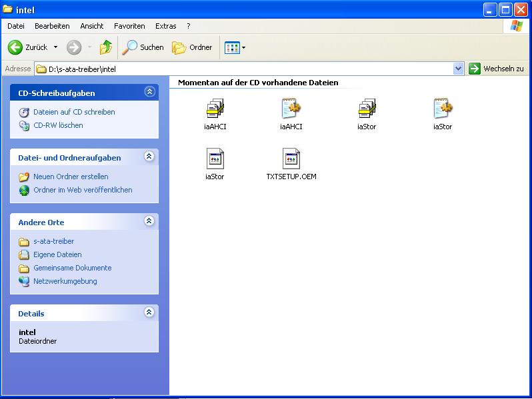The width and height of the screenshot is (532, 399).
Task: Click the CD-RW erase icon
Action: pos(24,126)
